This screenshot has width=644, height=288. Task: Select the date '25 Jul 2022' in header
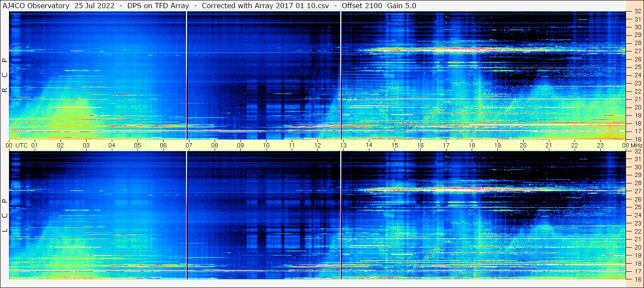93,6
